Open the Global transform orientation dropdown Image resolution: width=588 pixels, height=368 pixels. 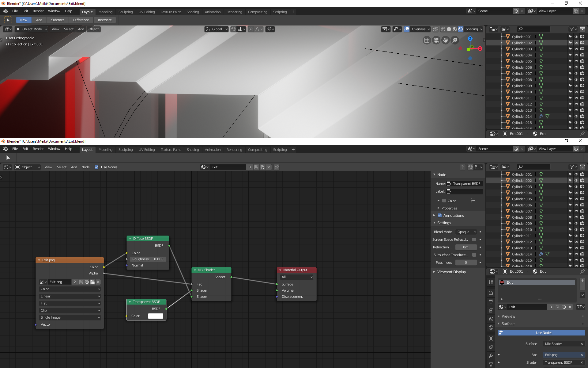217,29
